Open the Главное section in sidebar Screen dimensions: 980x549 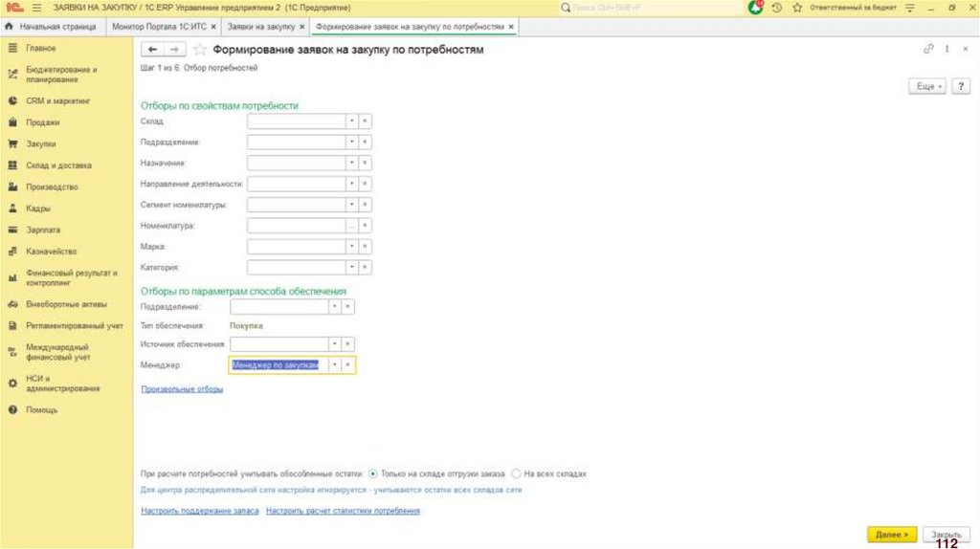(40, 48)
